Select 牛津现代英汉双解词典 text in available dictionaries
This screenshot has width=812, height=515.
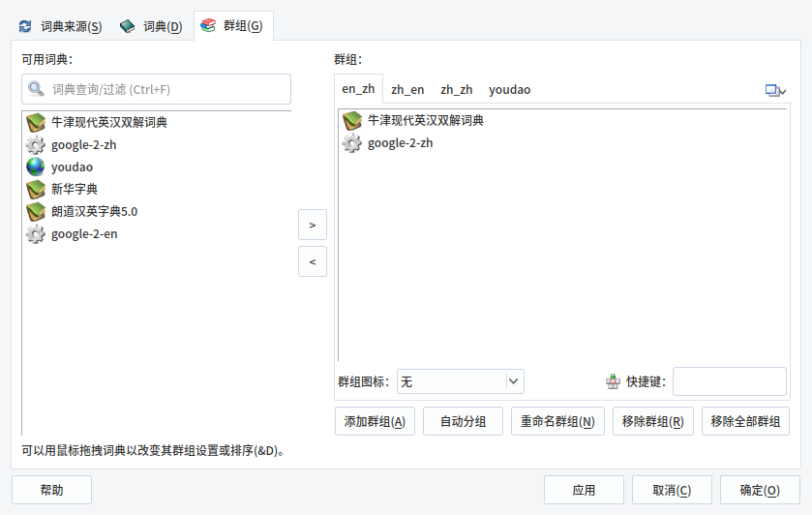(109, 122)
